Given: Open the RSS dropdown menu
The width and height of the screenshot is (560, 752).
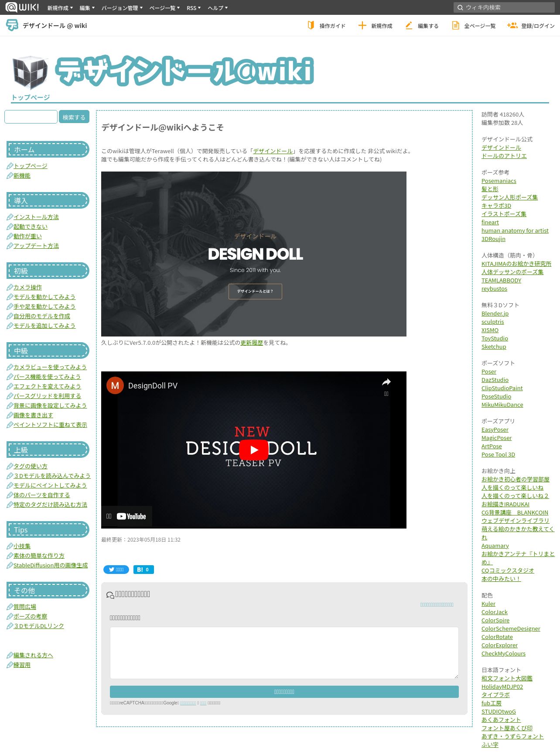Looking at the screenshot, I should 194,8.
